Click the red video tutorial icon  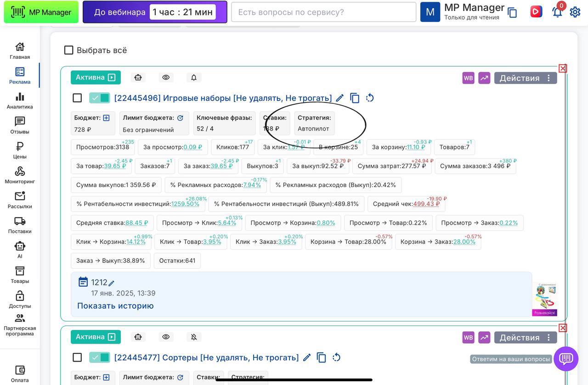pyautogui.click(x=536, y=12)
